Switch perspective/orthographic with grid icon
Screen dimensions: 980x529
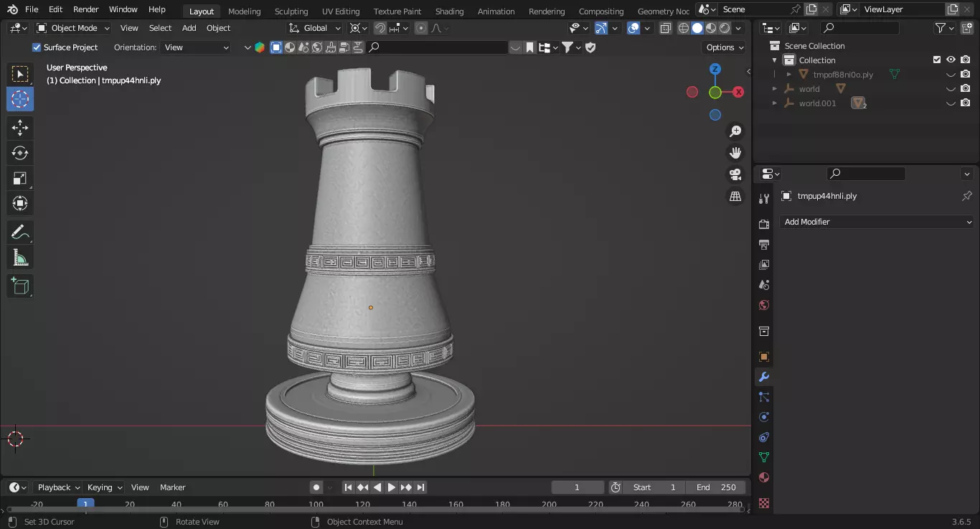(735, 196)
